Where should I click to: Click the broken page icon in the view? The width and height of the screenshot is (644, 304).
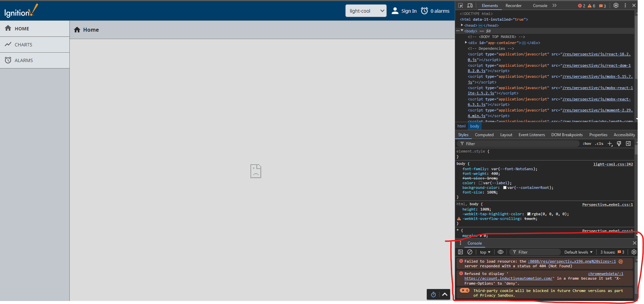pyautogui.click(x=256, y=171)
